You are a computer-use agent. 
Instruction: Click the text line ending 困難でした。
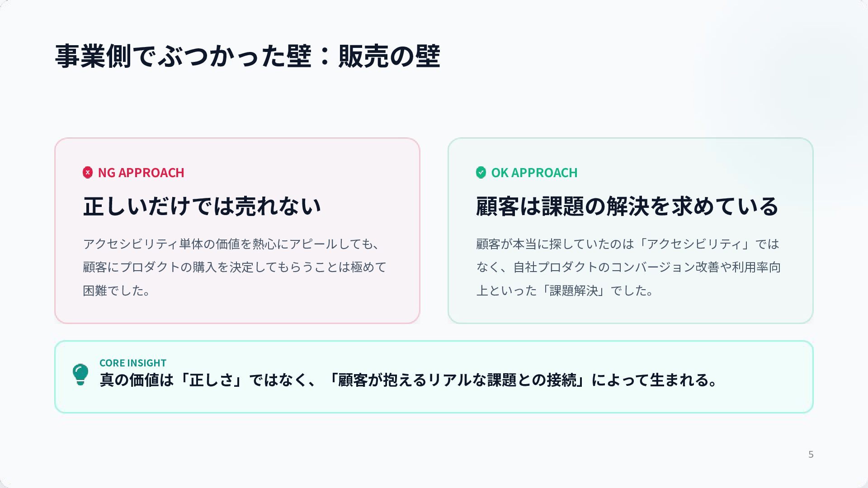[117, 291]
